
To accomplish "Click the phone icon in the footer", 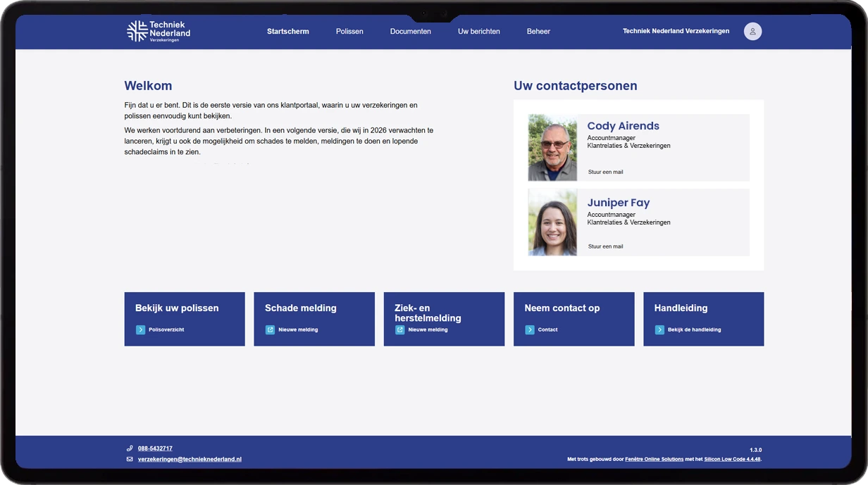I will pyautogui.click(x=130, y=448).
